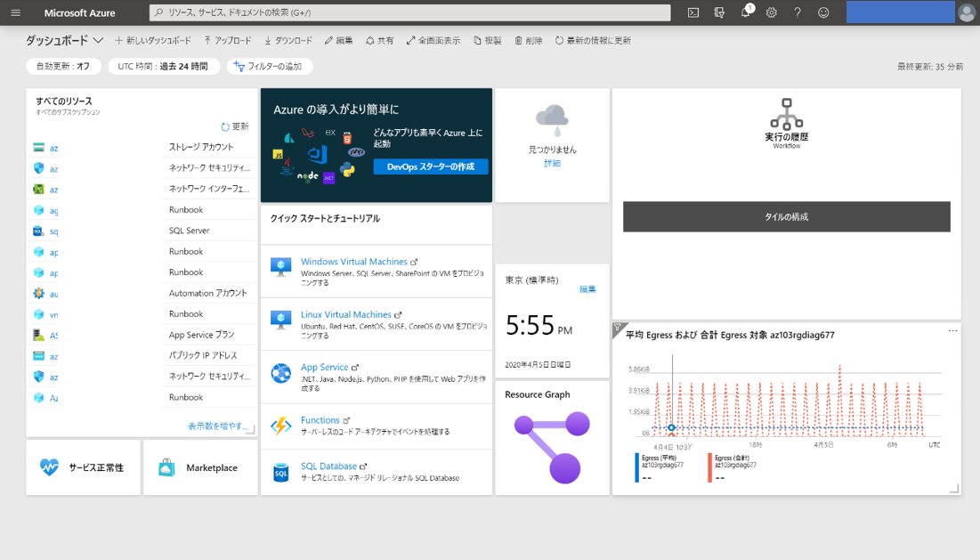This screenshot has width=980, height=560.
Task: Switch to full-screen view
Action: click(x=433, y=41)
